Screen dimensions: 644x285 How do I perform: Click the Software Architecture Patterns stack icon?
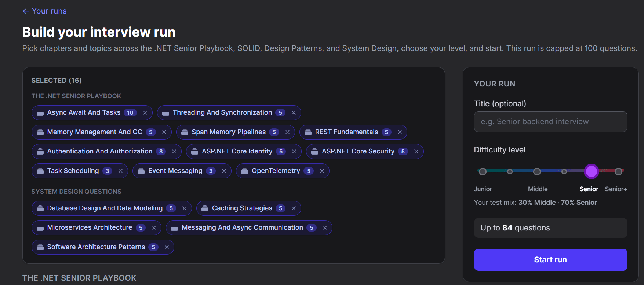(40, 247)
